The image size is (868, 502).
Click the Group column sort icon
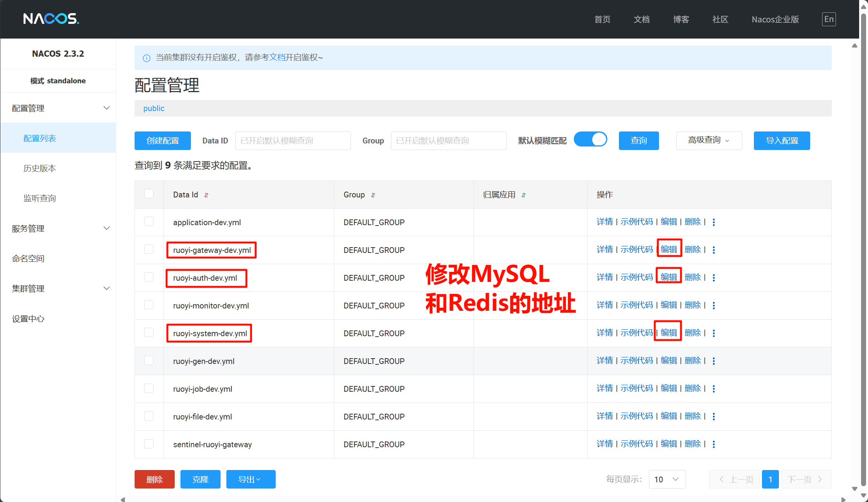[373, 195]
